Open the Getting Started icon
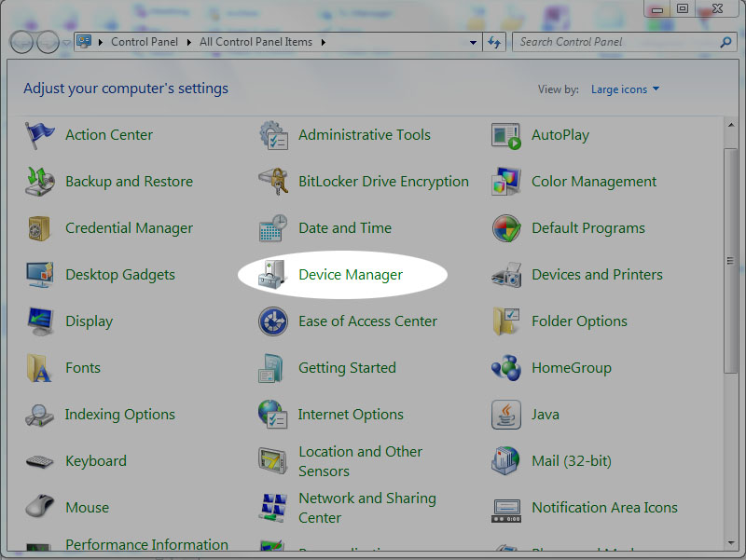 tap(271, 368)
